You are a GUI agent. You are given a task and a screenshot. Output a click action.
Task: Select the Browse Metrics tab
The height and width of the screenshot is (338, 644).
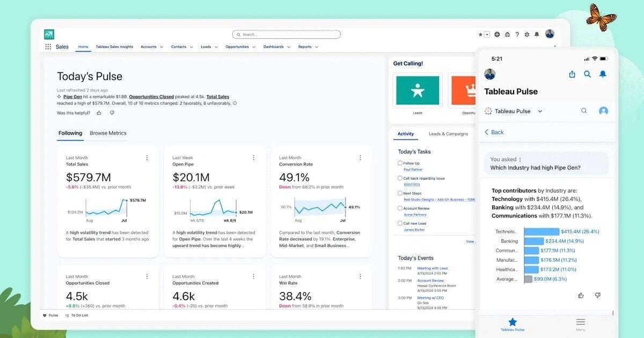click(108, 133)
